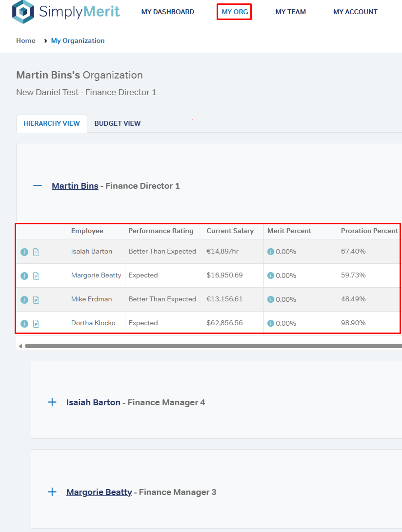Image resolution: width=402 pixels, height=532 pixels.
Task: Click the Martin Bins name link
Action: coord(75,186)
